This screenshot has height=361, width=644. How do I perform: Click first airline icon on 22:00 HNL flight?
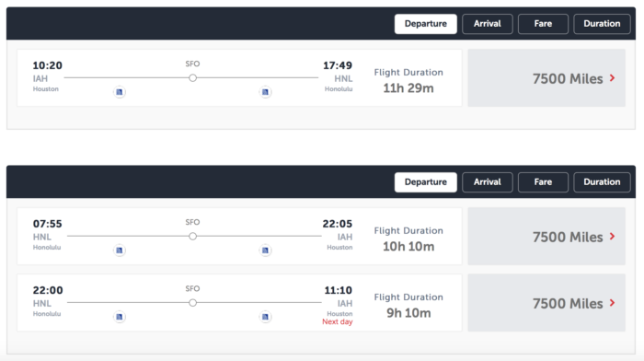(119, 317)
